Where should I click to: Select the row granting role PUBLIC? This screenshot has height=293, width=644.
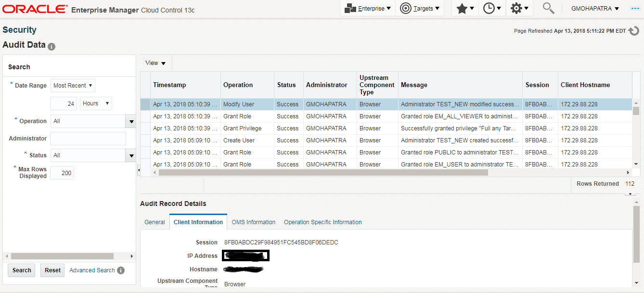click(x=386, y=153)
